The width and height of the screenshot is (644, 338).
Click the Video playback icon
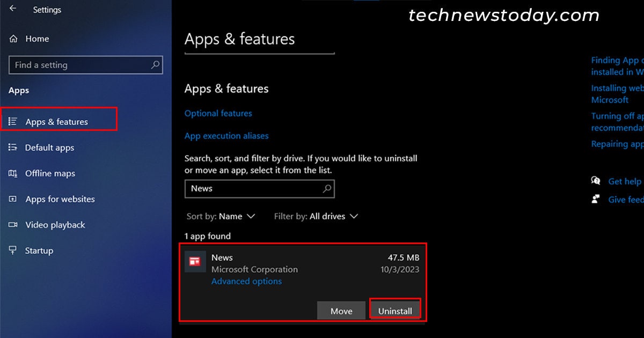(13, 225)
